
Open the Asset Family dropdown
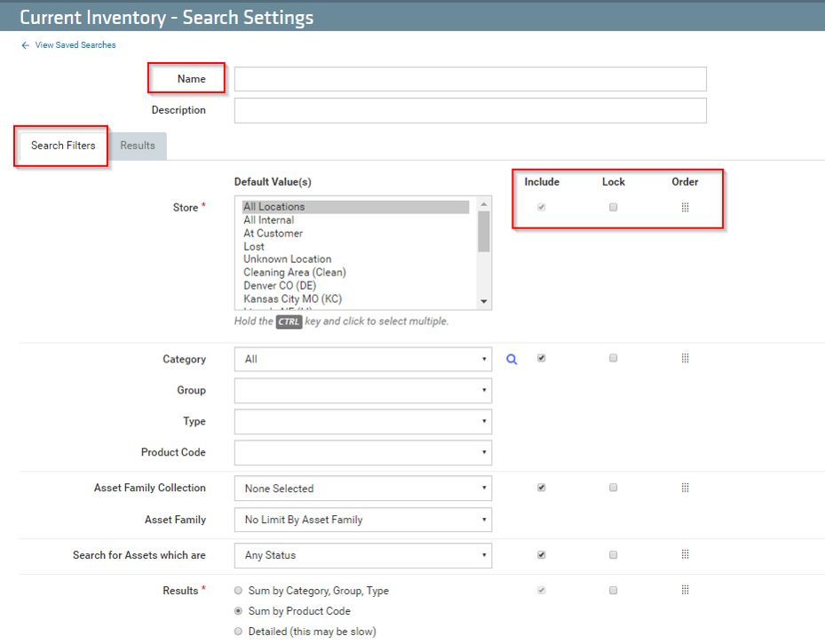pos(363,520)
